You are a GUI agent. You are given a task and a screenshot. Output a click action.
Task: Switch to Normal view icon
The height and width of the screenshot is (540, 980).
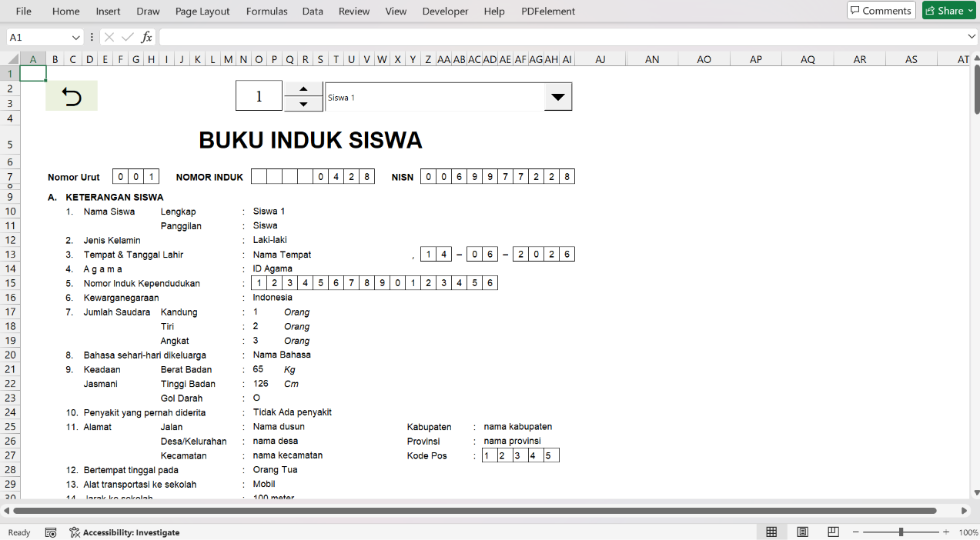click(x=771, y=532)
